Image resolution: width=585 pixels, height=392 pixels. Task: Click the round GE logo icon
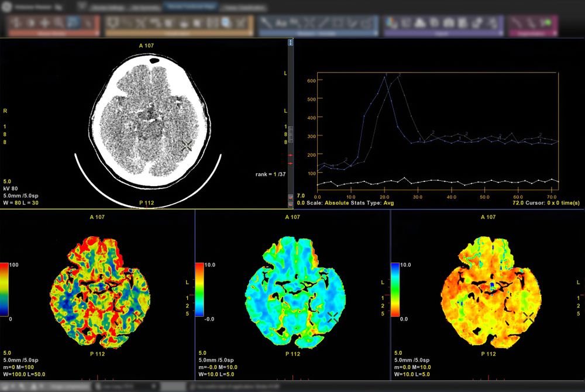pyautogui.click(x=8, y=8)
